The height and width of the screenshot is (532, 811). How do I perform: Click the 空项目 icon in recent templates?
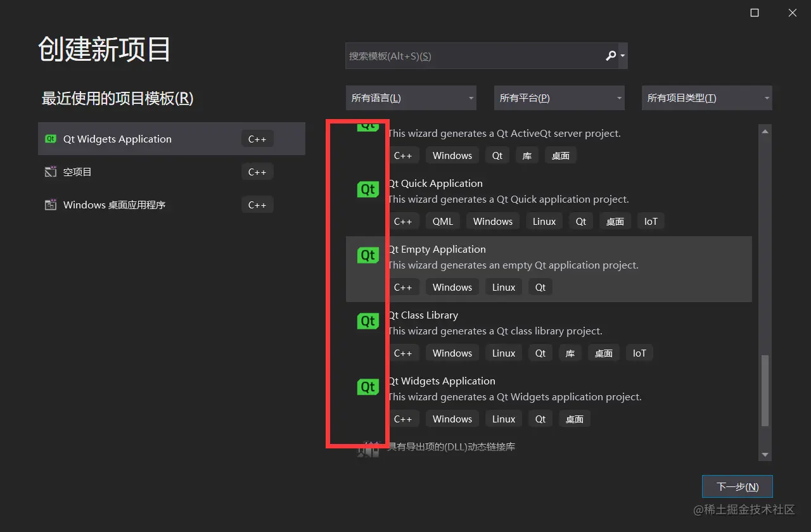point(51,172)
